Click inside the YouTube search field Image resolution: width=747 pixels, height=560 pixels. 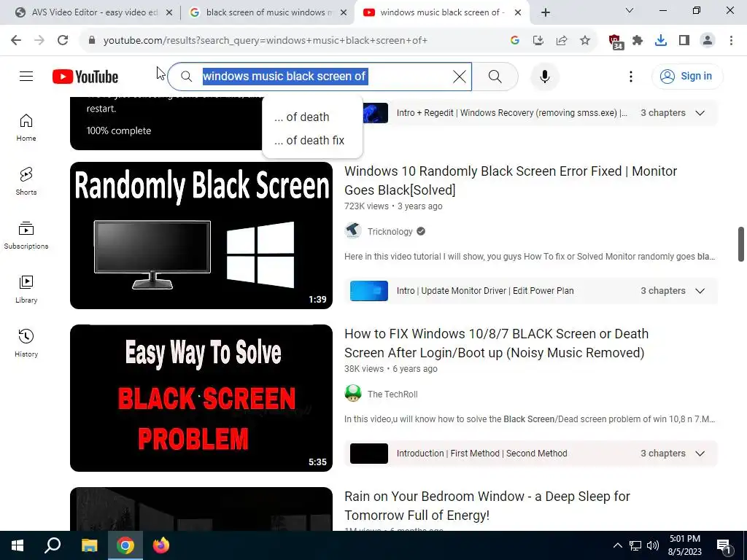click(x=320, y=76)
